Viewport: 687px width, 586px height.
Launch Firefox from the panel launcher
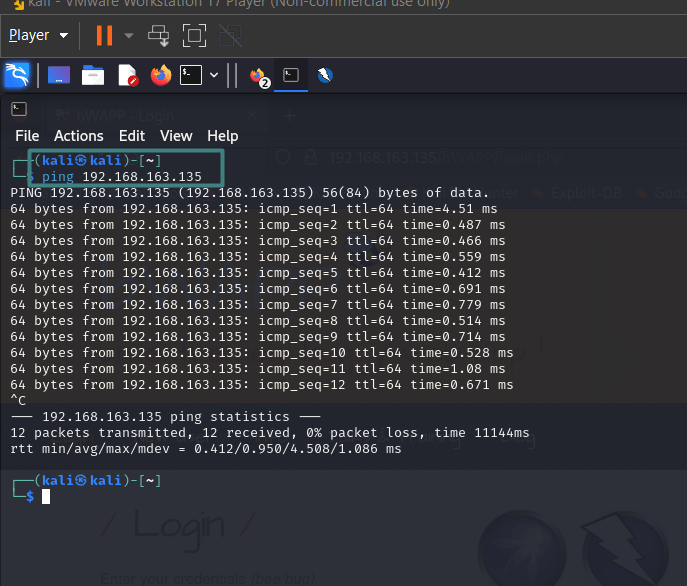click(x=160, y=75)
